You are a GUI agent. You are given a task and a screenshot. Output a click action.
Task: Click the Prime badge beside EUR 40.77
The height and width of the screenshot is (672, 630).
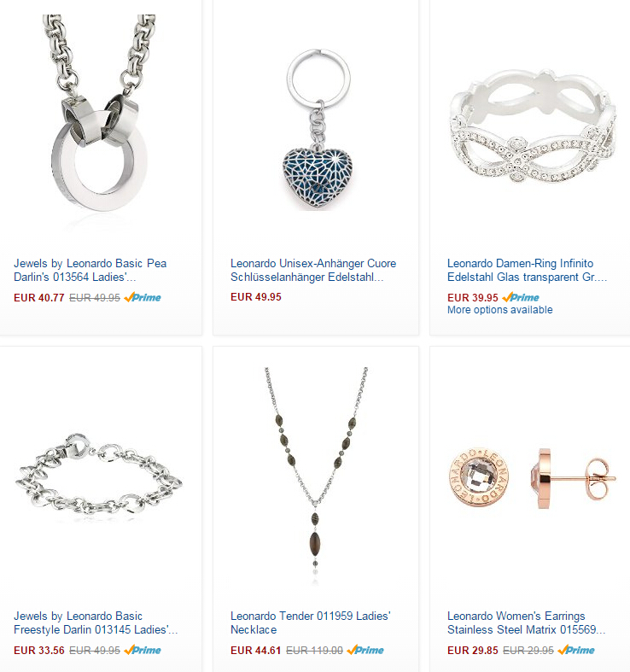click(x=143, y=297)
